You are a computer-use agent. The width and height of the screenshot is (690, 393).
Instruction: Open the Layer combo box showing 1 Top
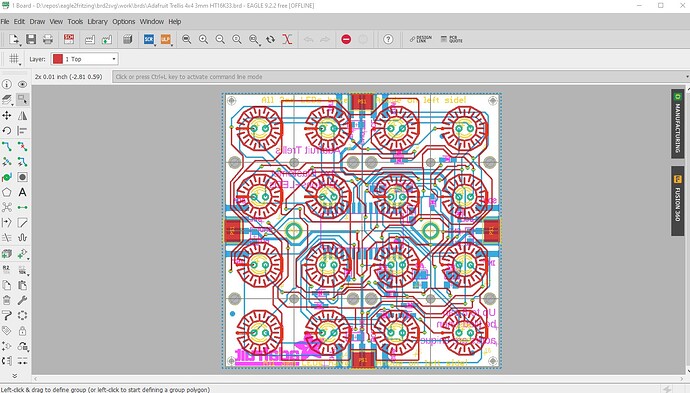(84, 59)
